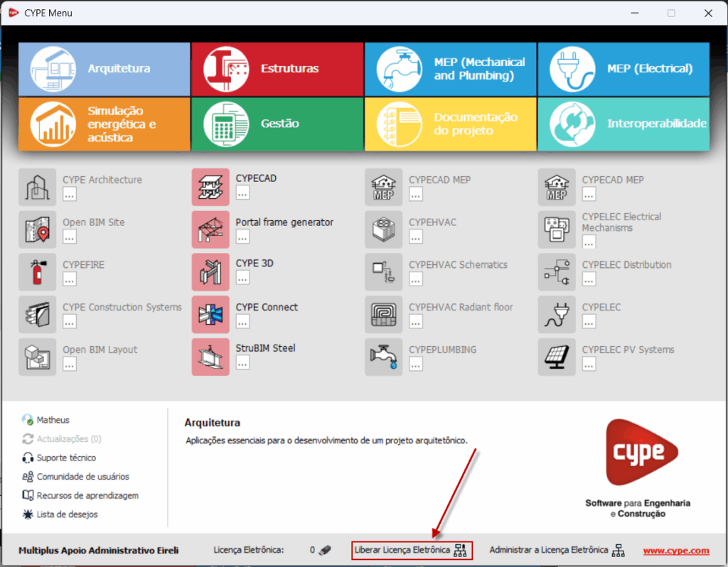Start the CYPECAD program icon
The image size is (728, 567).
[210, 188]
